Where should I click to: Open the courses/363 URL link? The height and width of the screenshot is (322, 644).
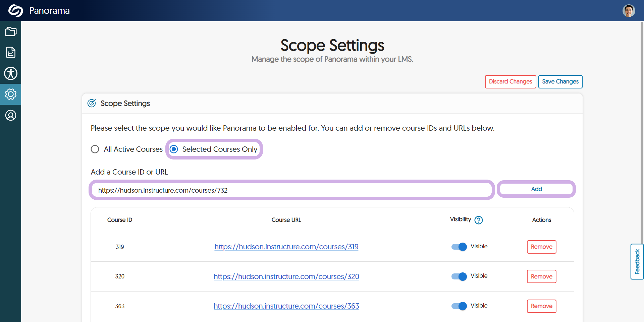[x=286, y=306]
